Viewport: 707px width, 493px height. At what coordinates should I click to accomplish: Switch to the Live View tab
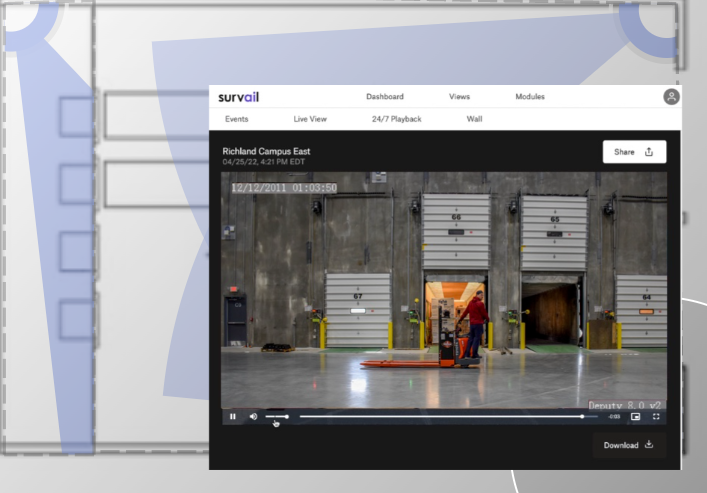(310, 119)
